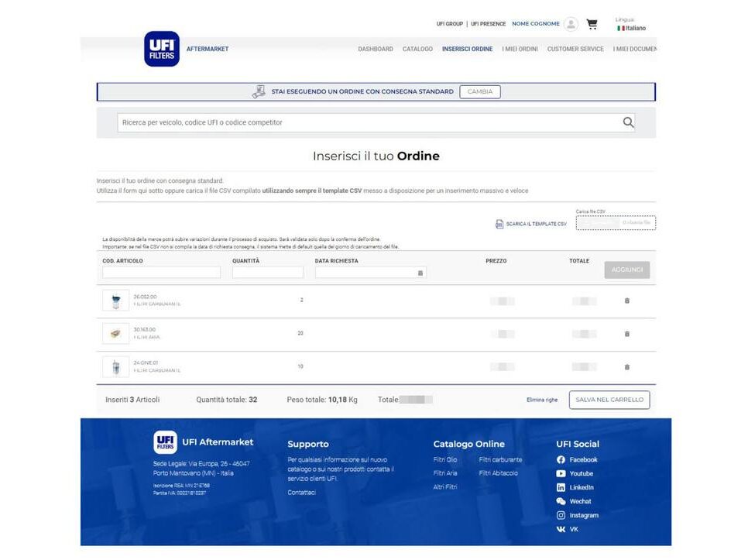Delete the 24.ONE.01 row via trash icon
This screenshot has width=748, height=560.
click(x=626, y=367)
